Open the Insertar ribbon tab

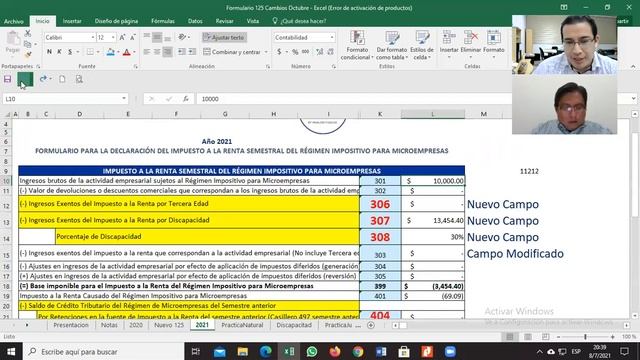click(x=72, y=21)
